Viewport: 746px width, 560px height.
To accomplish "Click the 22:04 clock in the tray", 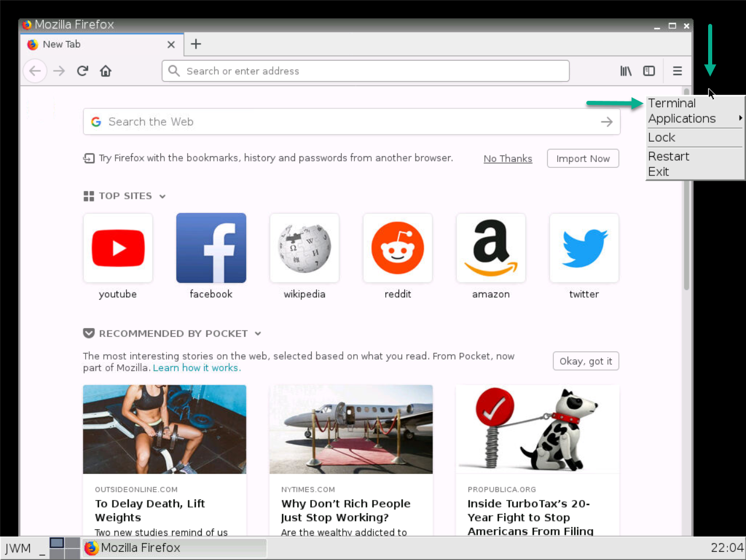I will tap(727, 548).
